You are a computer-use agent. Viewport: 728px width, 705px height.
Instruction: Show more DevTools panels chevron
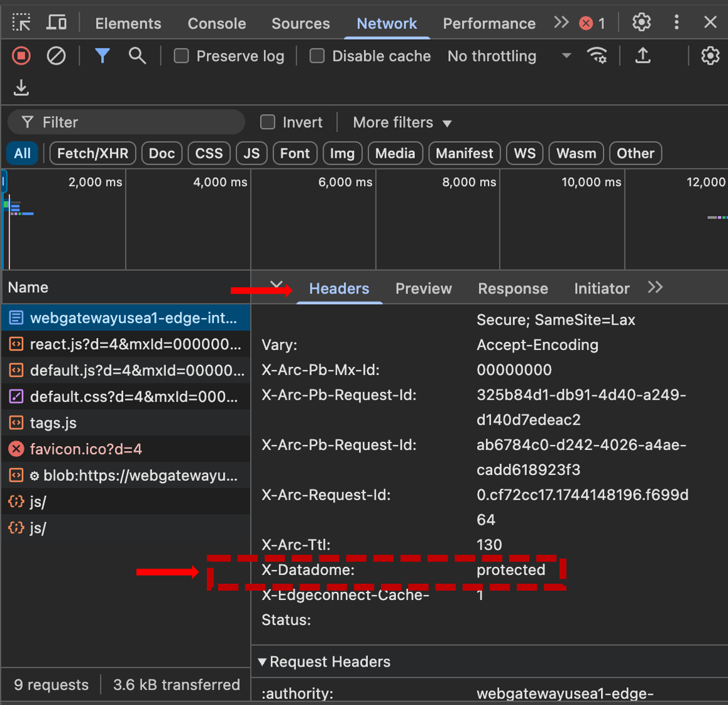coord(561,22)
